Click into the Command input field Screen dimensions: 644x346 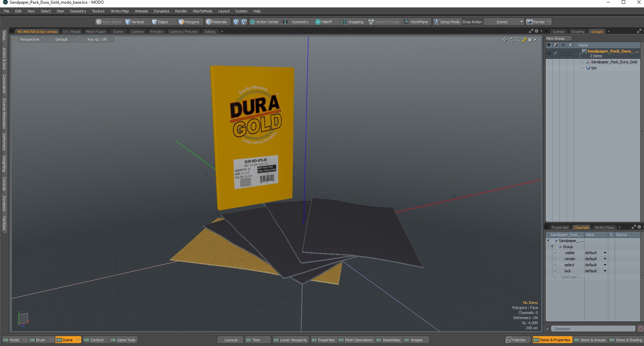(x=593, y=329)
